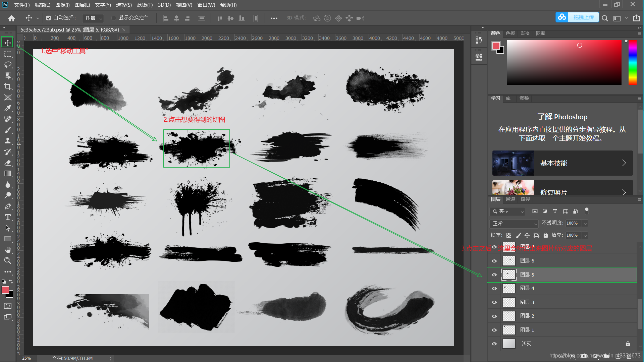Select the Eyedropper tool
The width and height of the screenshot is (644, 362).
click(x=8, y=108)
